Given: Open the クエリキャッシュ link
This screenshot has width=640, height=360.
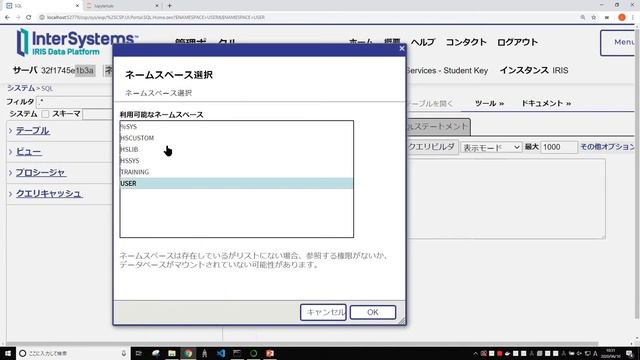Looking at the screenshot, I should pos(49,194).
